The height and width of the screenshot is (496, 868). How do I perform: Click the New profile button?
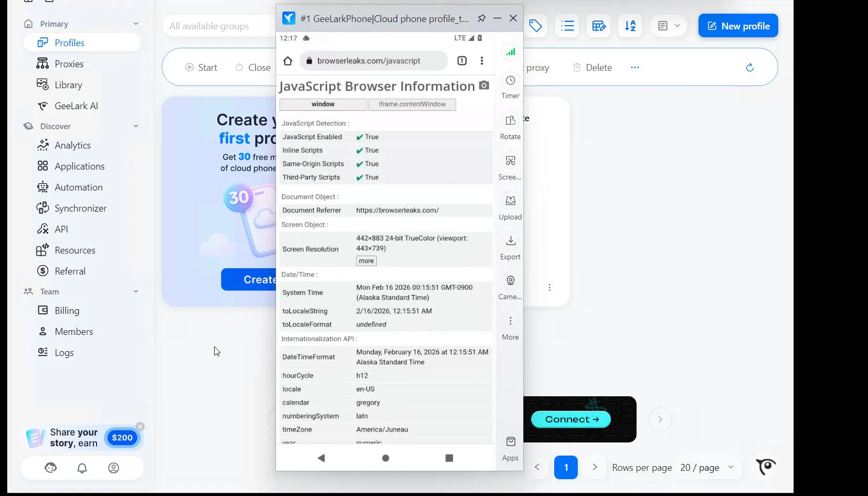738,26
